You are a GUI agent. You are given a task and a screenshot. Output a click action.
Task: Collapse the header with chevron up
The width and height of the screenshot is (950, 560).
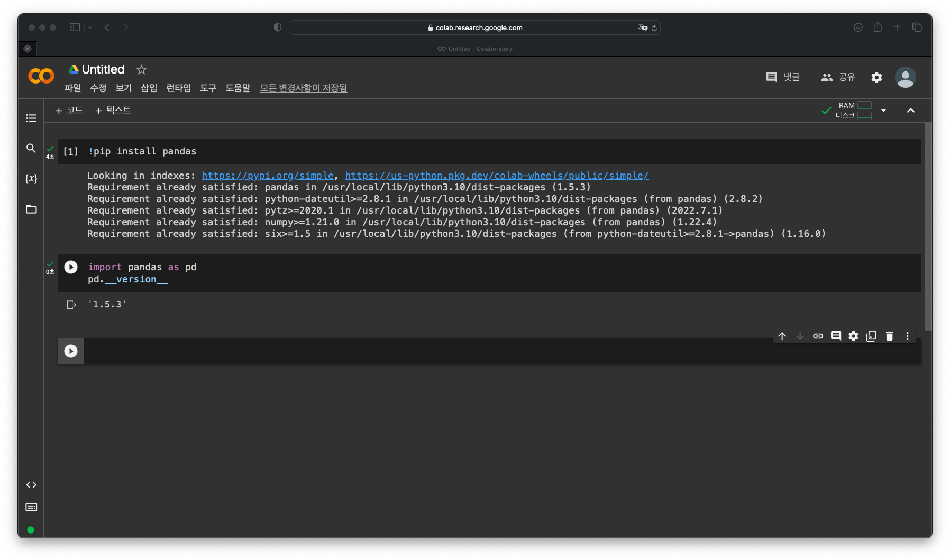(x=910, y=111)
